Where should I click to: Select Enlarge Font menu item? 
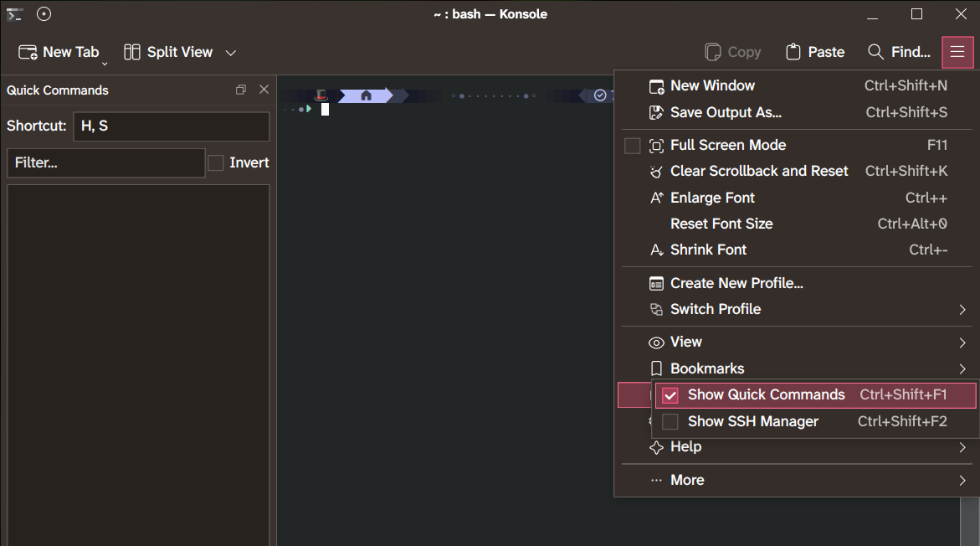[797, 198]
